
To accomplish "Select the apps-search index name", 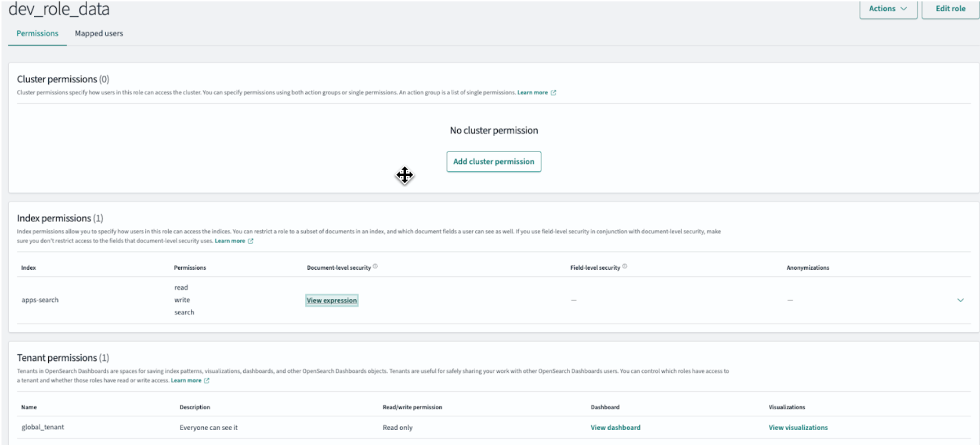I will pyautogui.click(x=40, y=300).
